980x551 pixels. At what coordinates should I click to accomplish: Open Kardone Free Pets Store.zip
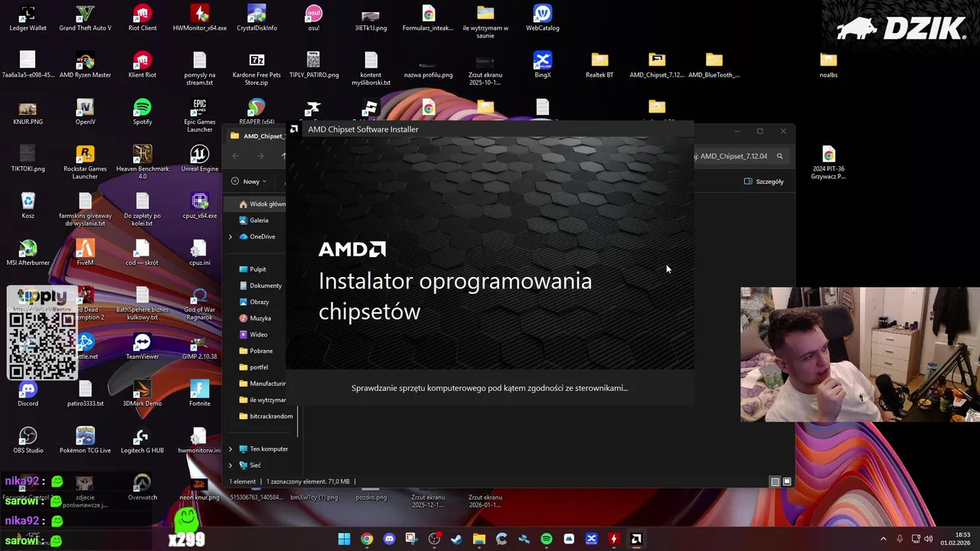click(256, 69)
